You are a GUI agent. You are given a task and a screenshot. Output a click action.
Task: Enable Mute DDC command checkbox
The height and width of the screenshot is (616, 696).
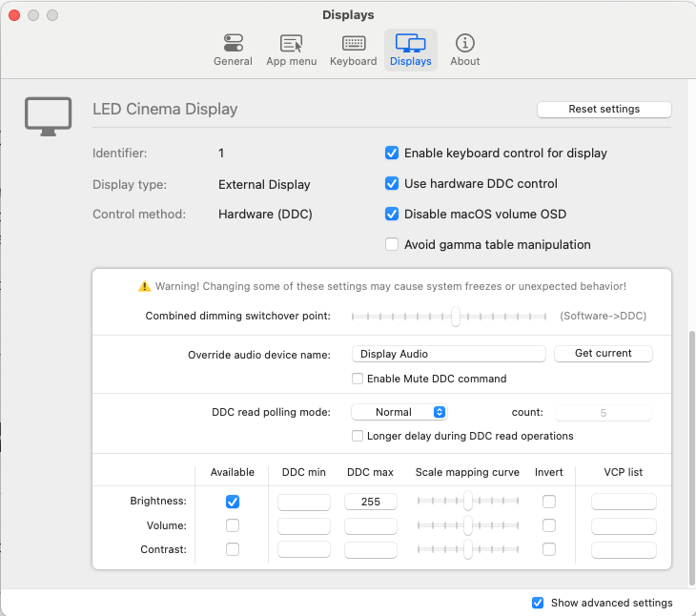(358, 379)
